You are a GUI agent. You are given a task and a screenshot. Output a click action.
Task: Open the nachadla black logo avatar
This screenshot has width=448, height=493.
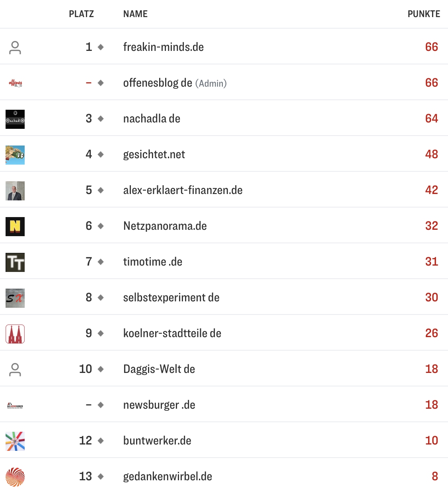15,119
